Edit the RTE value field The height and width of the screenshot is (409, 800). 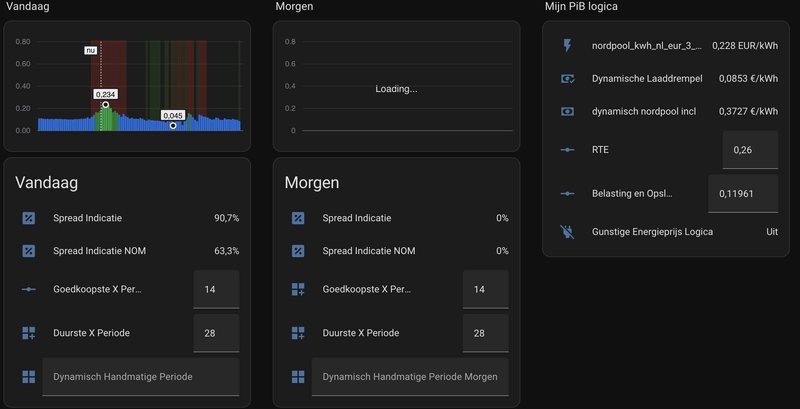point(749,150)
